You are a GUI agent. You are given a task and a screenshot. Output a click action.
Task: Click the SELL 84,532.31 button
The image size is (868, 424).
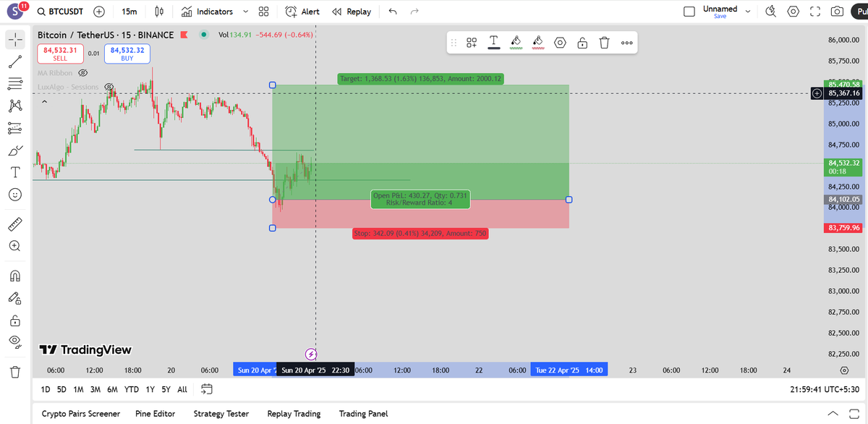click(x=60, y=54)
